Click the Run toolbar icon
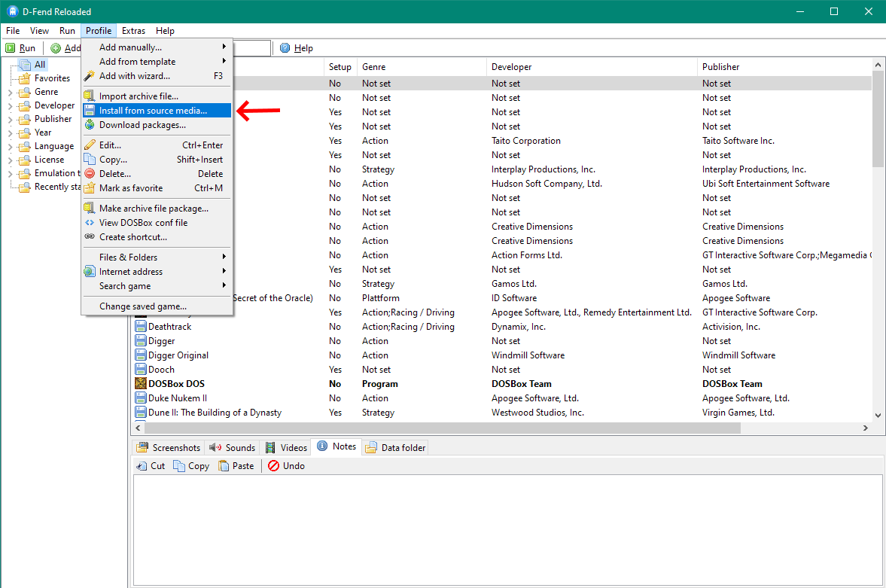This screenshot has width=886, height=588. tap(11, 48)
